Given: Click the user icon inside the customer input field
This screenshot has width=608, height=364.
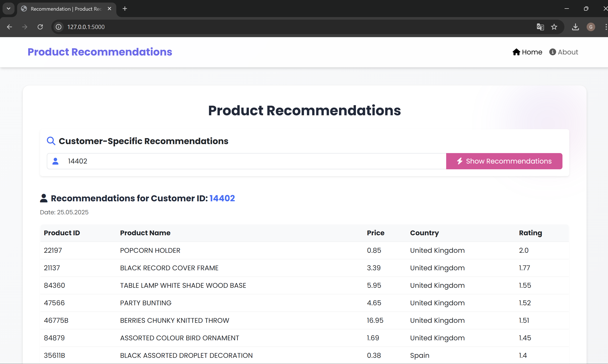Looking at the screenshot, I should [x=56, y=161].
